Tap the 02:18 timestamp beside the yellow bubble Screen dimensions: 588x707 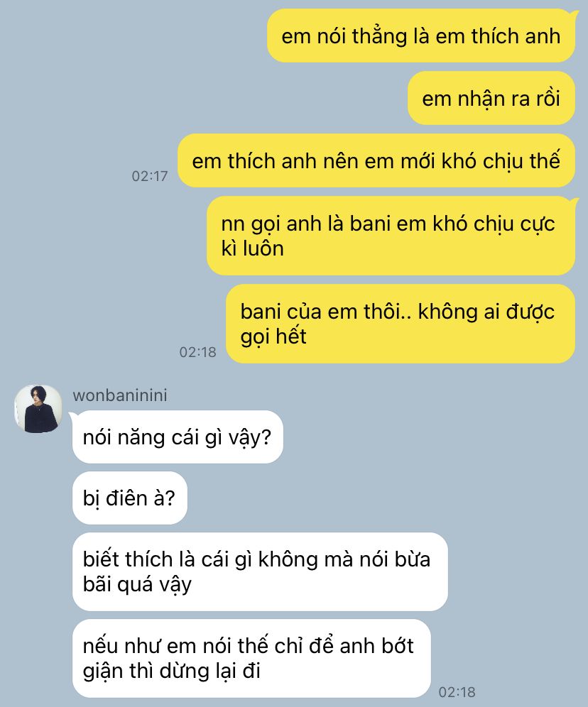click(x=198, y=351)
